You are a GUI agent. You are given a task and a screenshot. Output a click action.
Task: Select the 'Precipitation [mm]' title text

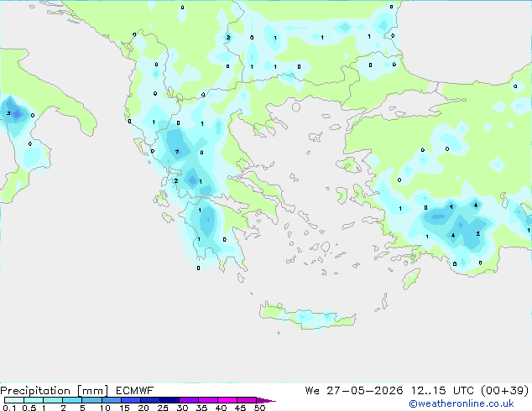(x=55, y=391)
